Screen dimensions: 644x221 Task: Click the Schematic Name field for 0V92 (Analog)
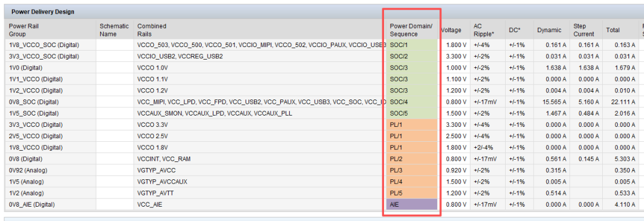click(x=115, y=170)
